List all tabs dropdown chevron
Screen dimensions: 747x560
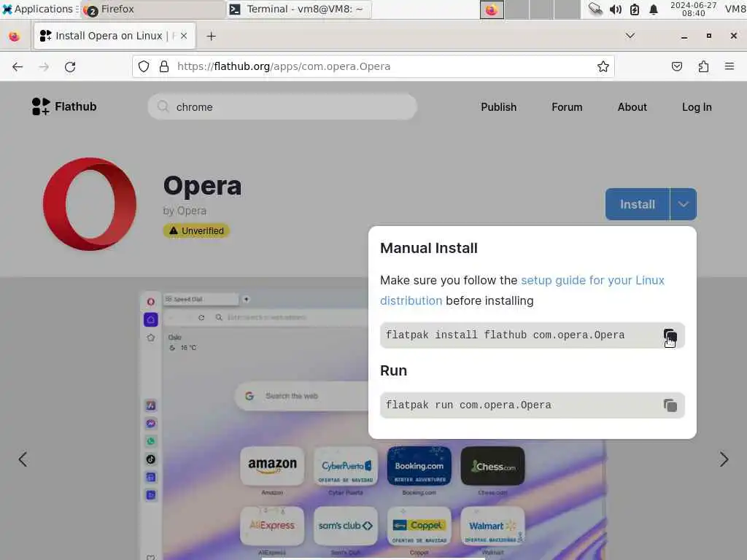630,36
